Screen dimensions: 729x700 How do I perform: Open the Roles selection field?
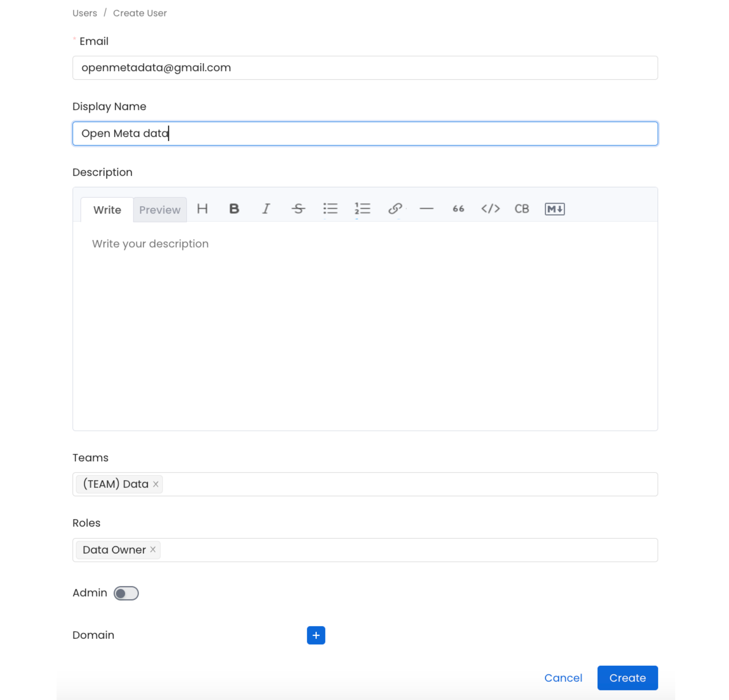[x=335, y=550]
